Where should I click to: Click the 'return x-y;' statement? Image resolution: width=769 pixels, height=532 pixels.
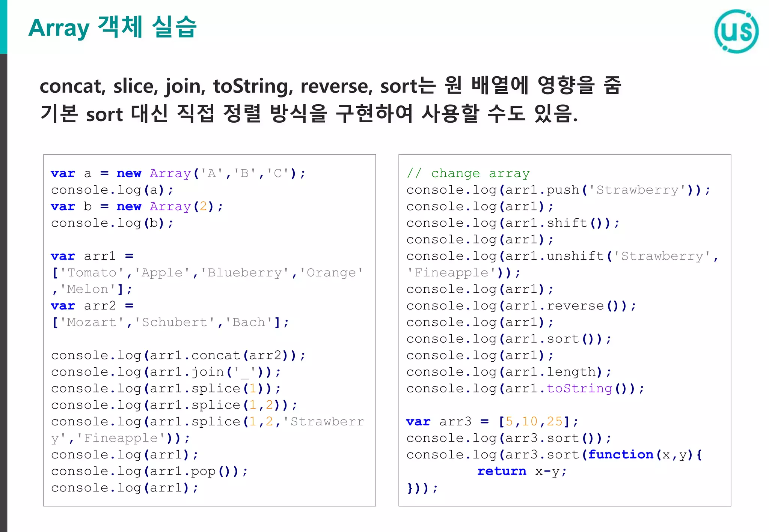[x=522, y=471]
